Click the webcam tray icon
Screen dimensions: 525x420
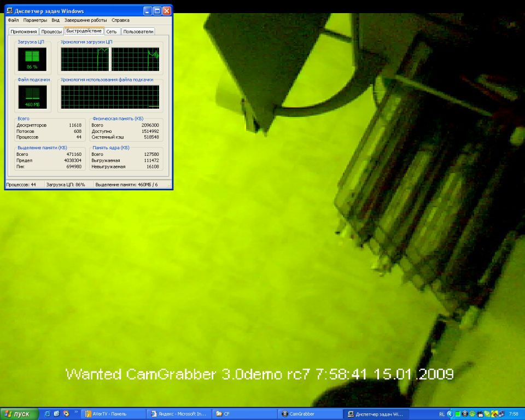[x=465, y=414]
